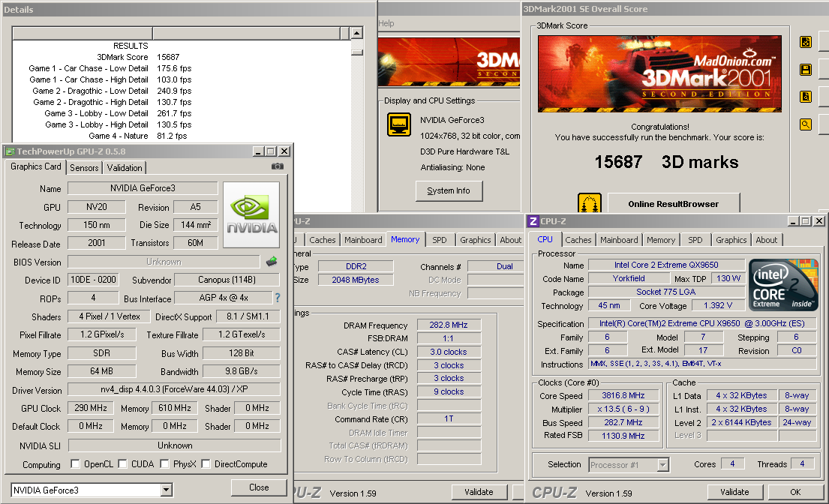829x504 pixels.
Task: Click the GPU Clock 290 MHz field
Action: pyautogui.click(x=91, y=408)
